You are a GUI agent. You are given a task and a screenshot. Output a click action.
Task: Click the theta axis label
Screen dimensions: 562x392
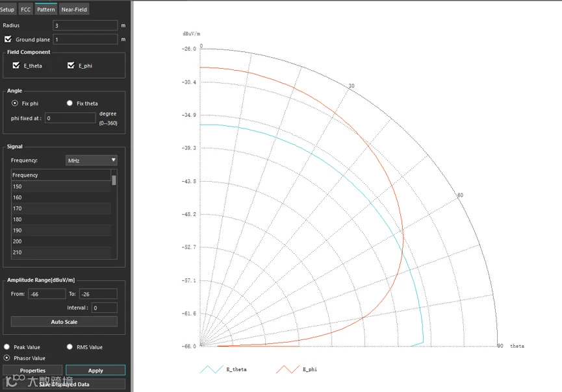coord(517,346)
